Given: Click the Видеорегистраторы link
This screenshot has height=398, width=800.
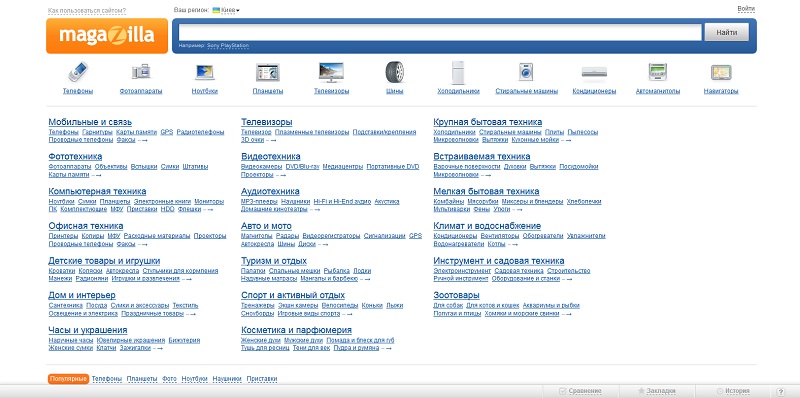Looking at the screenshot, I should [331, 236].
